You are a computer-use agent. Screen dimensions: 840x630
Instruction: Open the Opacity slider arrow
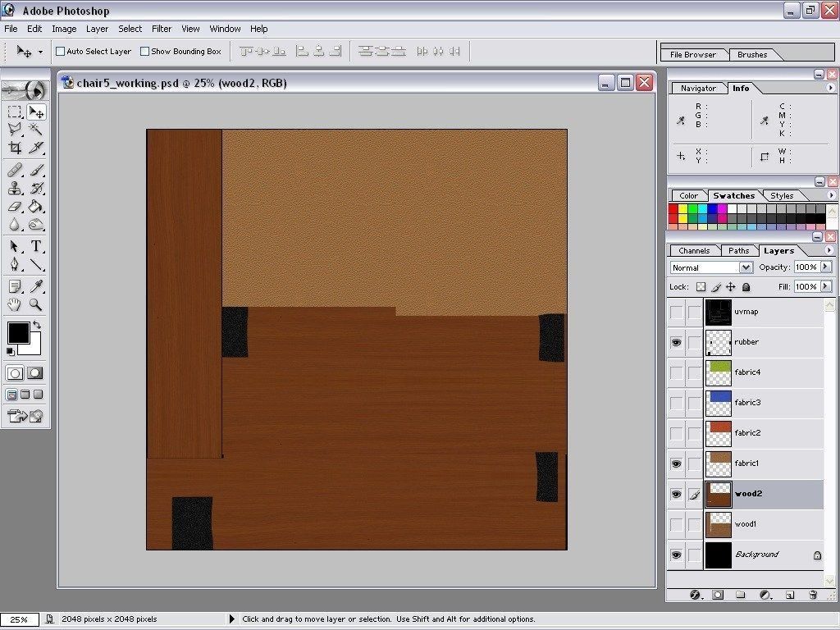coord(825,267)
